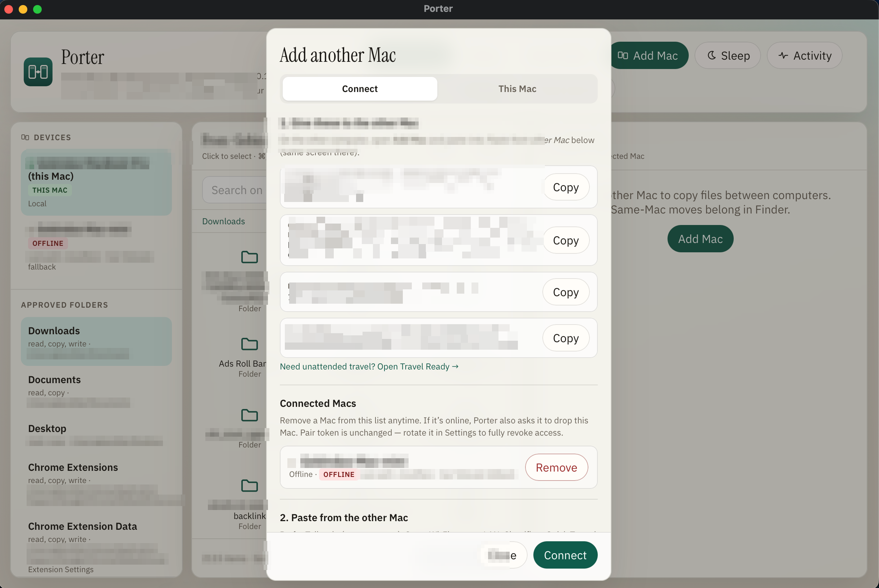
Task: Click the '2. Paste from the other Mac' heading
Action: click(343, 518)
